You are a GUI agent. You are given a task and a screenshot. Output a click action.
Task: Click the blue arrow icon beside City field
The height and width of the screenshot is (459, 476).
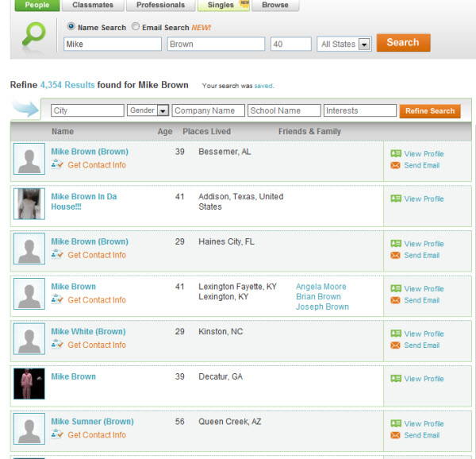27,110
